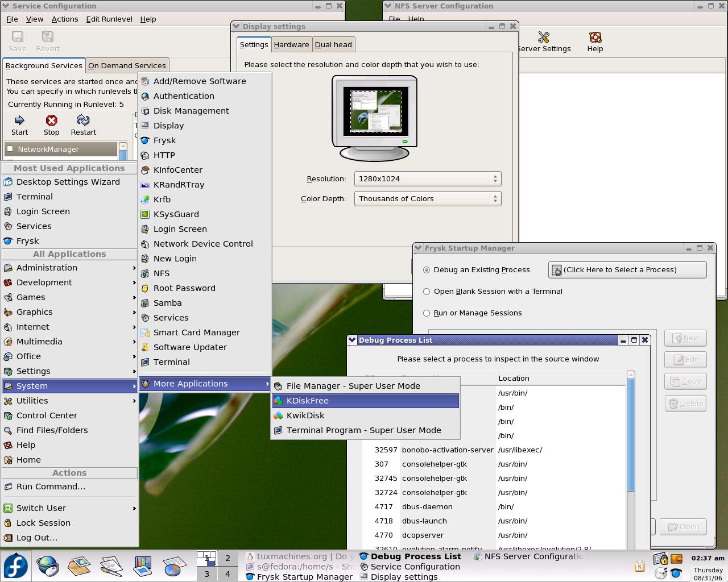The height and width of the screenshot is (582, 728).
Task: Open File Manager - Super User Mode
Action: pyautogui.click(x=365, y=386)
